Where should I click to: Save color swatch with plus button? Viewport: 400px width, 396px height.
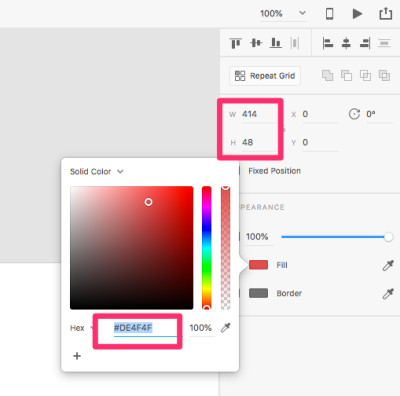[77, 356]
